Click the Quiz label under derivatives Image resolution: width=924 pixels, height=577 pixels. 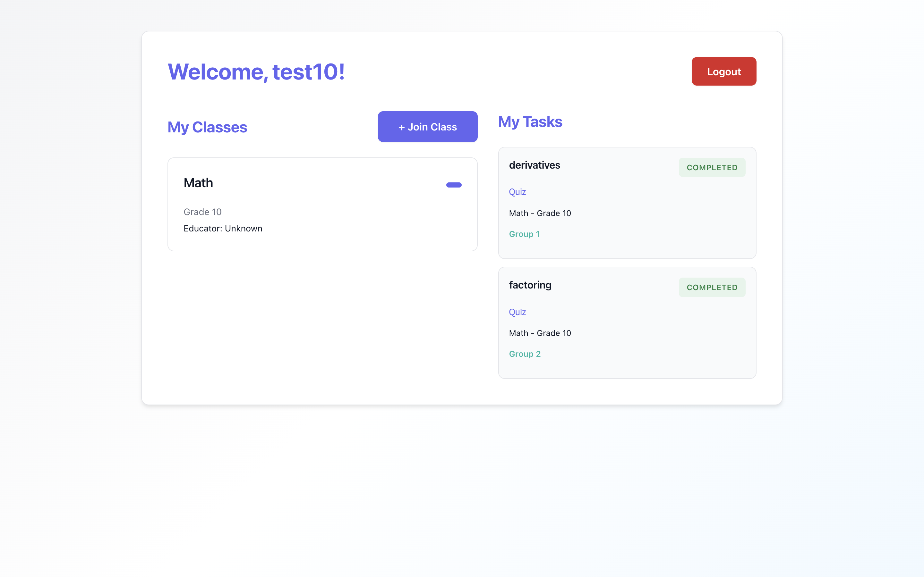(517, 192)
